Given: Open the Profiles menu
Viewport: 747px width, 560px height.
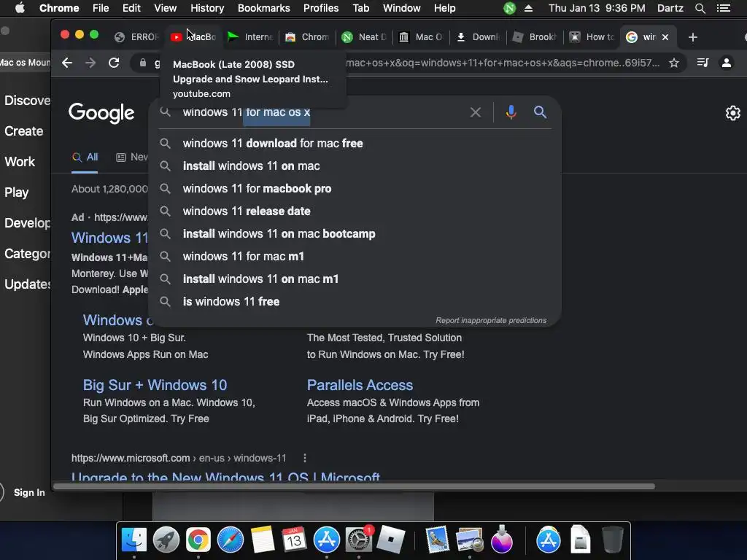Looking at the screenshot, I should [x=321, y=8].
